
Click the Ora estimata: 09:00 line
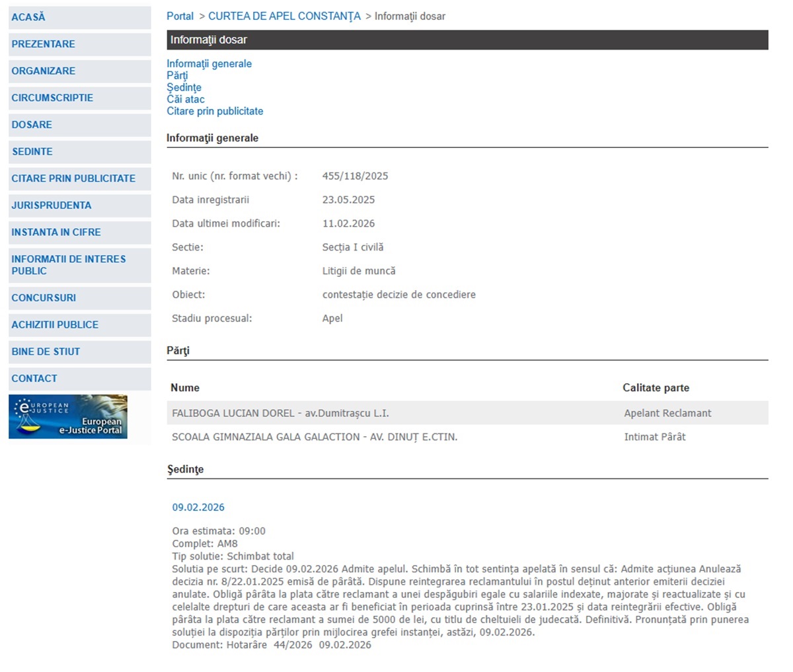219,531
